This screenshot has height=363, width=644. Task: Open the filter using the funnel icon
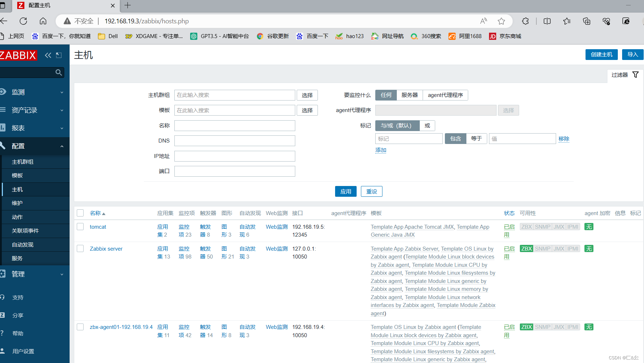coord(635,74)
